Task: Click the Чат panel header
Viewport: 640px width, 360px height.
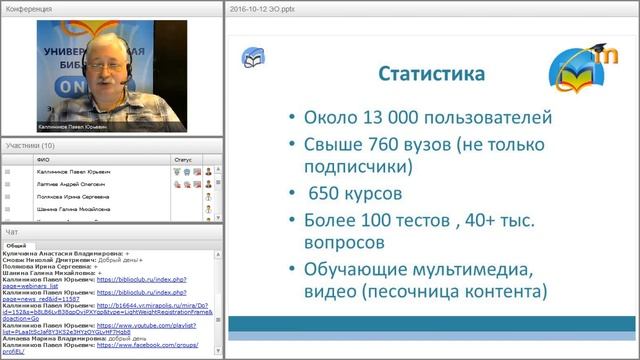Action: [112, 232]
